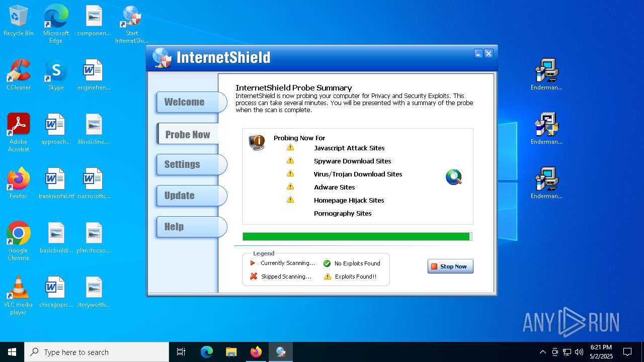This screenshot has width=644, height=362.
Task: Open Task View from the taskbar
Action: click(181, 352)
